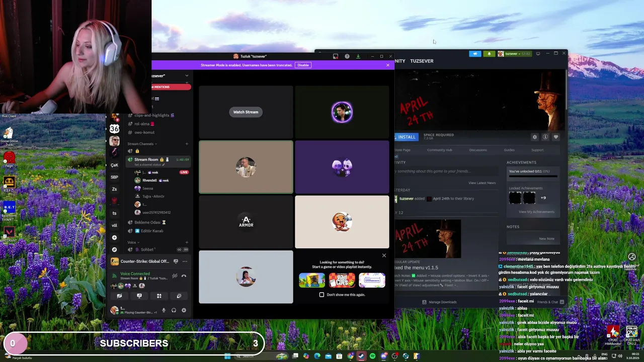Open Steam game info icon
Image resolution: width=644 pixels, height=362 pixels.
pyautogui.click(x=545, y=137)
